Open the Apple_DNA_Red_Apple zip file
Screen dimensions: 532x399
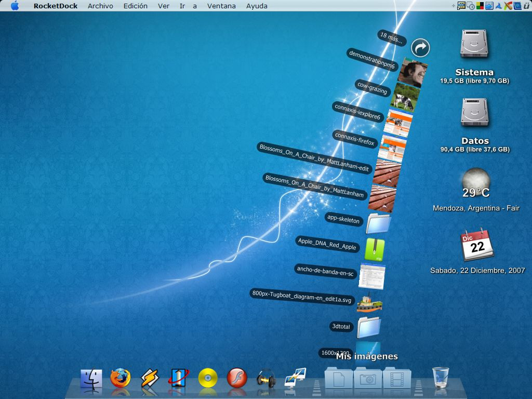(375, 249)
